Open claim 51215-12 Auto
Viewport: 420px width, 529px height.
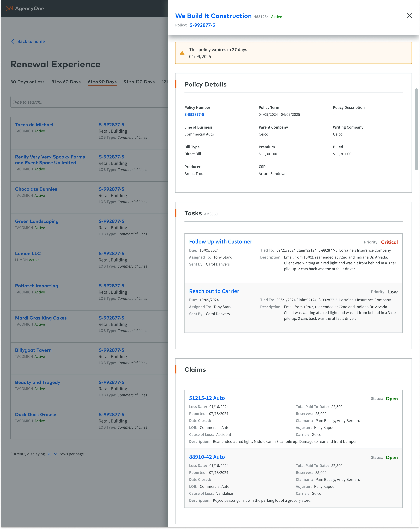click(x=207, y=398)
